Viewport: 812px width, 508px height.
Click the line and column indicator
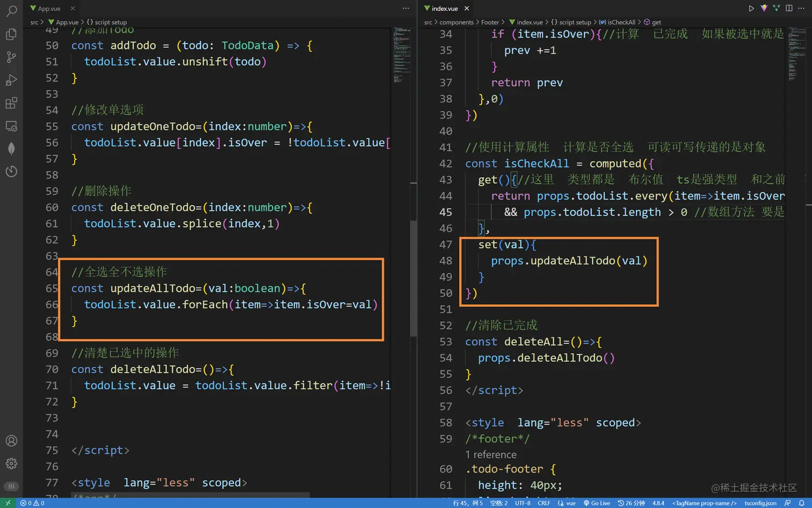click(x=468, y=503)
